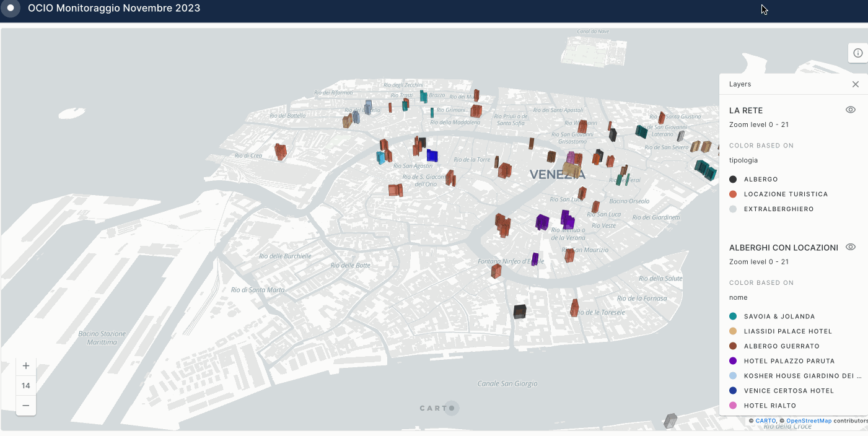The width and height of the screenshot is (868, 436).
Task: Open the map info panel icon
Action: pos(858,53)
